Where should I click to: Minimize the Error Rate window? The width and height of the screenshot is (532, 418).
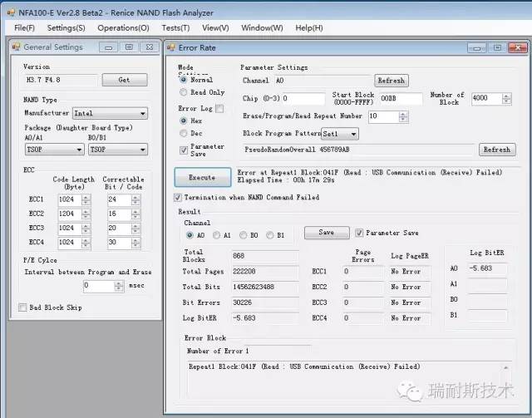[x=476, y=48]
